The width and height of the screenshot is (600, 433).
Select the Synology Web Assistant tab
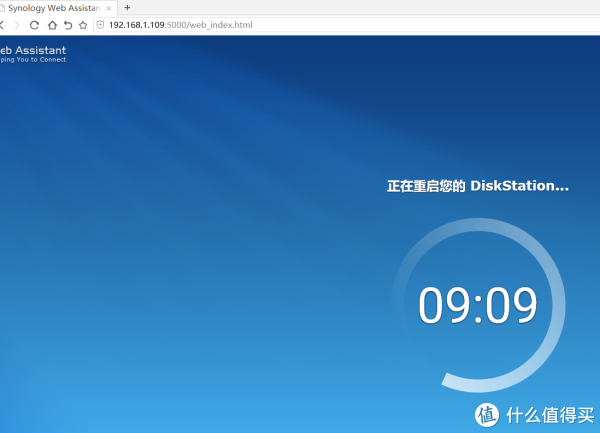[x=57, y=8]
